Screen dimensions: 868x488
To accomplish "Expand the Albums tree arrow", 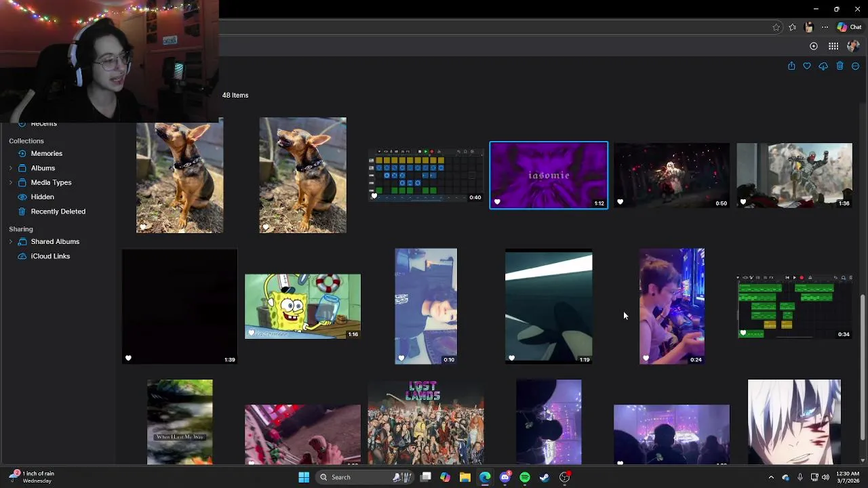I will [x=10, y=168].
